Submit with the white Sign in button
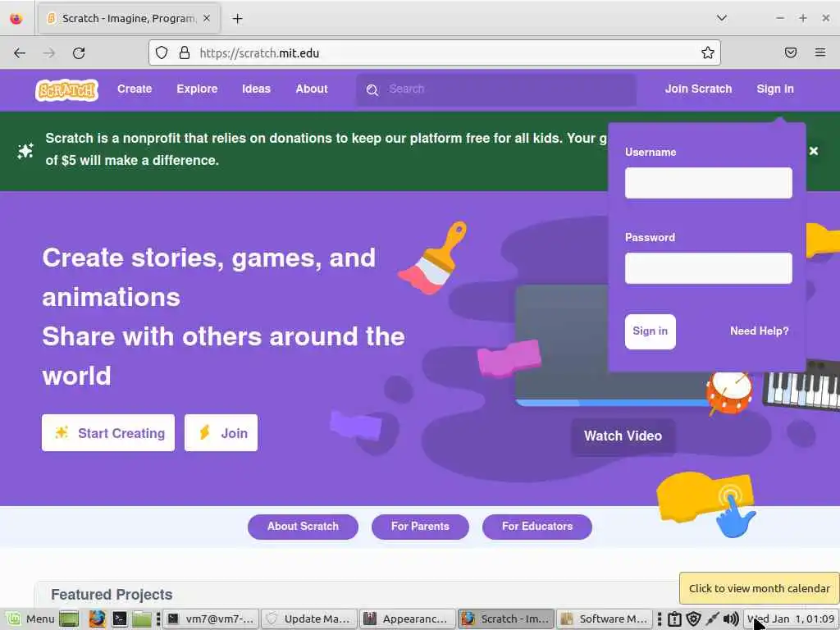Screen dimensions: 840x630 click(x=650, y=331)
